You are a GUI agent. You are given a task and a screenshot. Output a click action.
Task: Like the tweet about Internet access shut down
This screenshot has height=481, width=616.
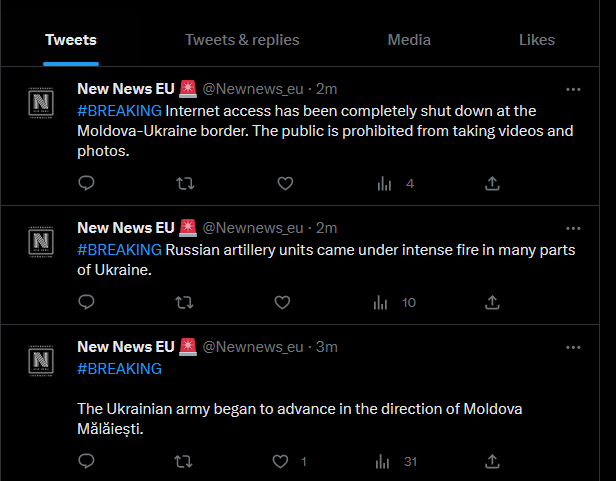coord(285,183)
